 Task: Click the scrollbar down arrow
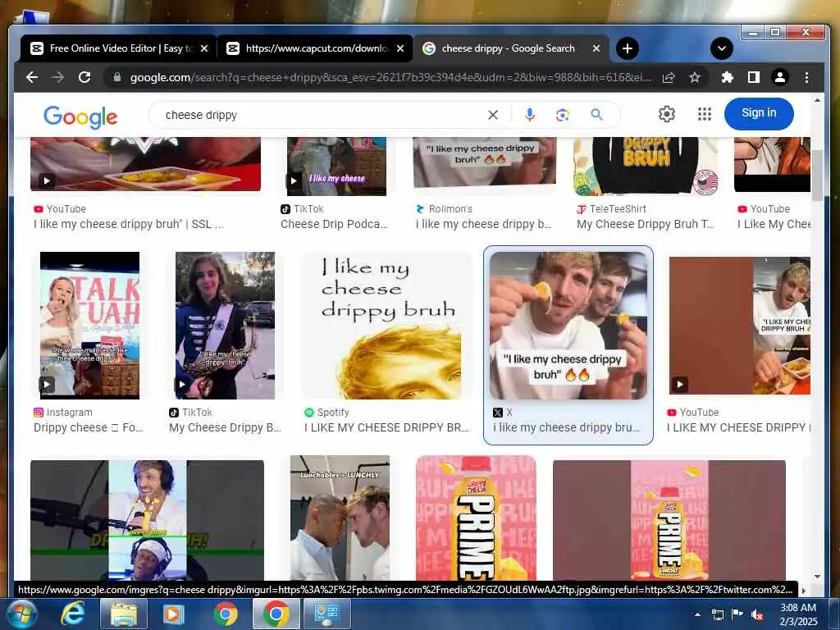[x=818, y=577]
